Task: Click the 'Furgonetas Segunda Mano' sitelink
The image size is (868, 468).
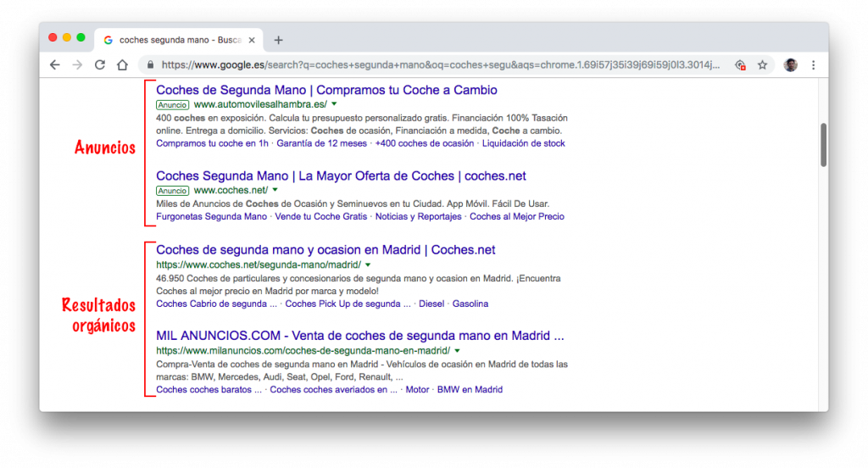Action: tap(211, 216)
